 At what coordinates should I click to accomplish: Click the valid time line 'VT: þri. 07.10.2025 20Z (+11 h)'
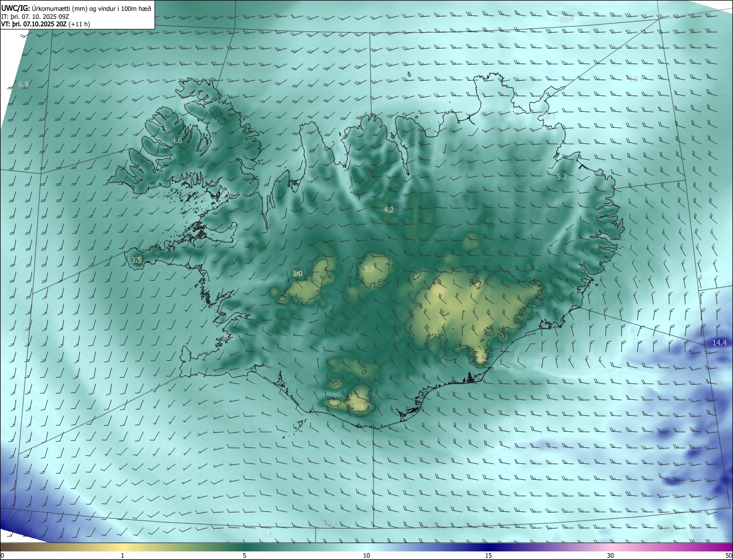[x=46, y=24]
